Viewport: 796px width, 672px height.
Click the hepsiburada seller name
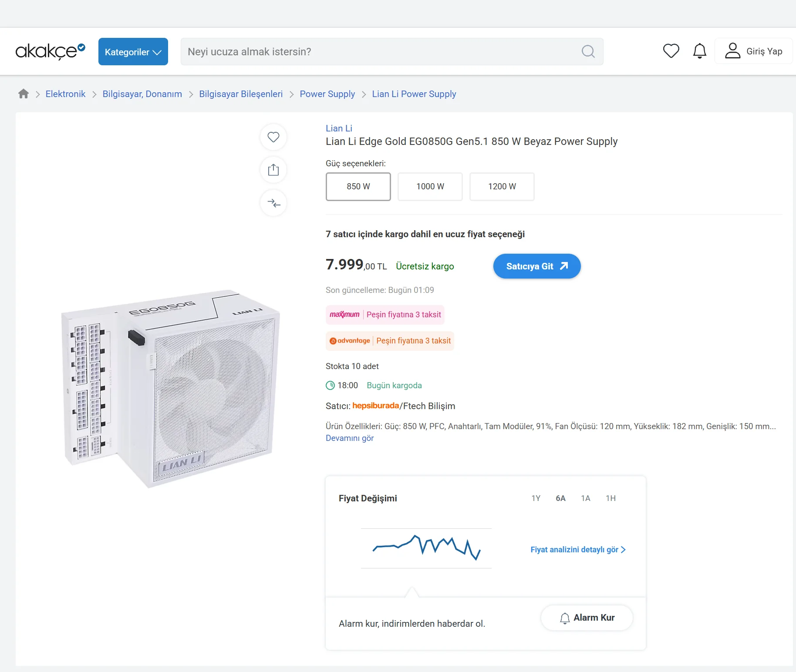coord(375,406)
